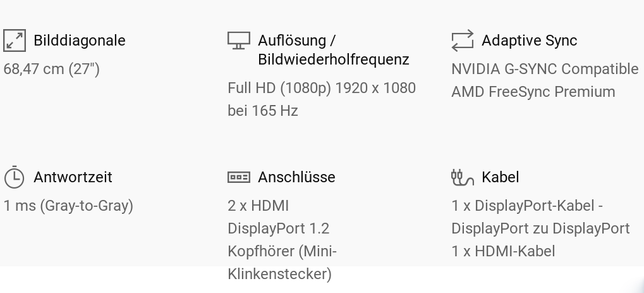This screenshot has height=293, width=644.
Task: Click the Full HD (1080p) 1920 x 1080 text
Action: 321,88
